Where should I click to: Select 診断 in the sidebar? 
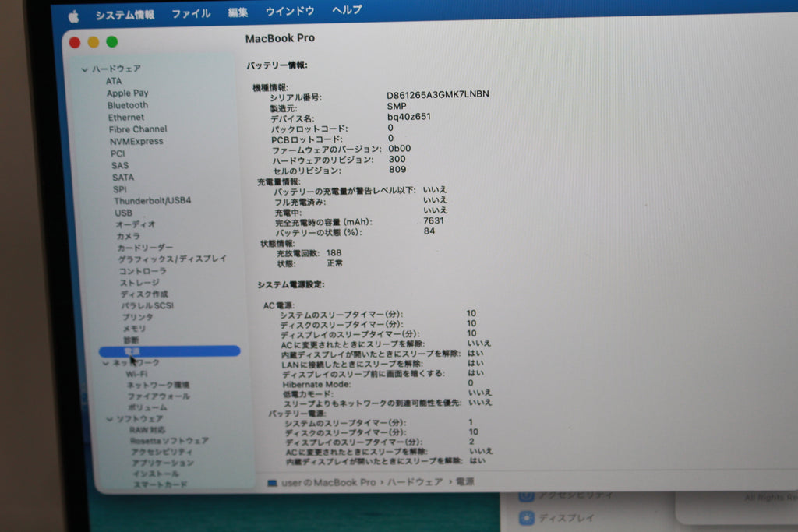coord(131,340)
